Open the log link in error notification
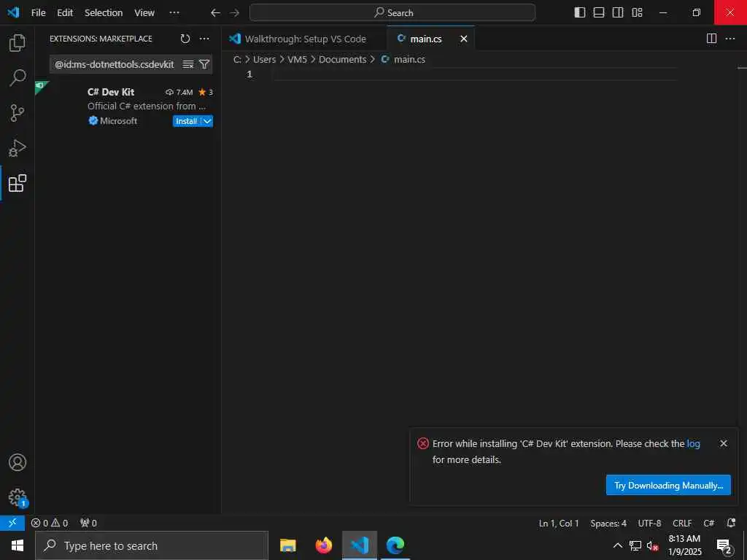Viewport: 747px width, 560px height. [x=693, y=443]
